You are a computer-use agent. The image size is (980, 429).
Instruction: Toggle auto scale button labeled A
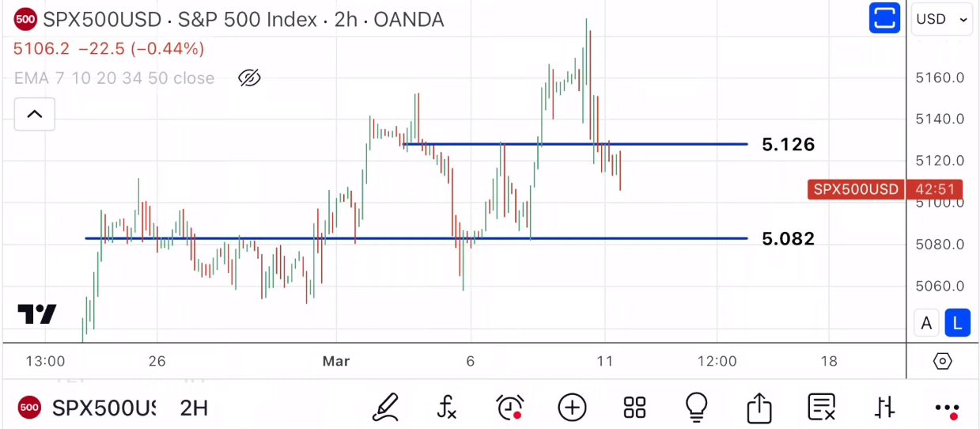pyautogui.click(x=926, y=323)
